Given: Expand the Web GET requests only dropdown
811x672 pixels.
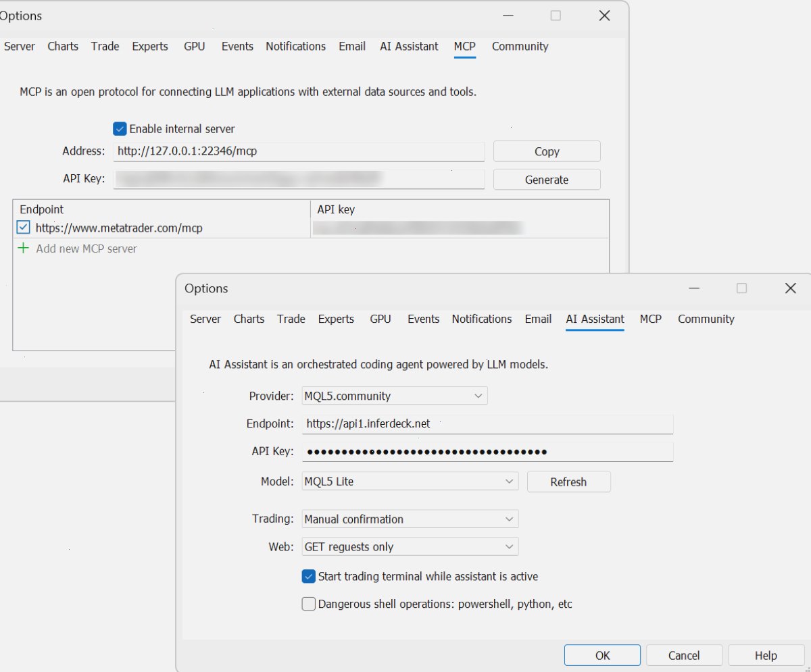Looking at the screenshot, I should click(410, 546).
